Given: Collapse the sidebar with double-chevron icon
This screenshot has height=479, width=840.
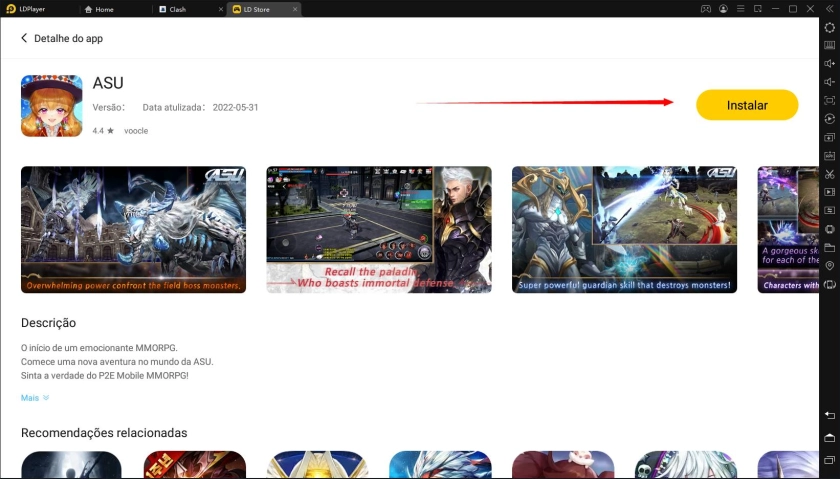Looking at the screenshot, I should [829, 9].
